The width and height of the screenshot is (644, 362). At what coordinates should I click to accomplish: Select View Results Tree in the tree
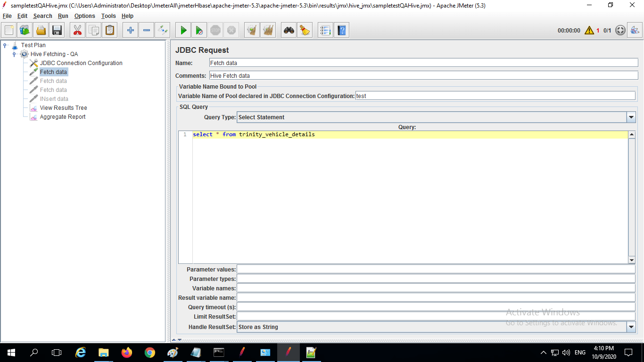pyautogui.click(x=63, y=108)
